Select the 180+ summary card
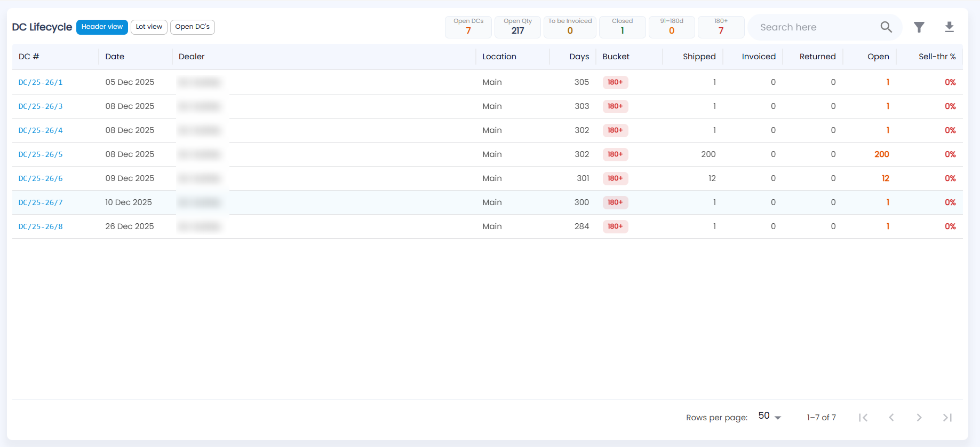This screenshot has height=447, width=980. tap(721, 27)
